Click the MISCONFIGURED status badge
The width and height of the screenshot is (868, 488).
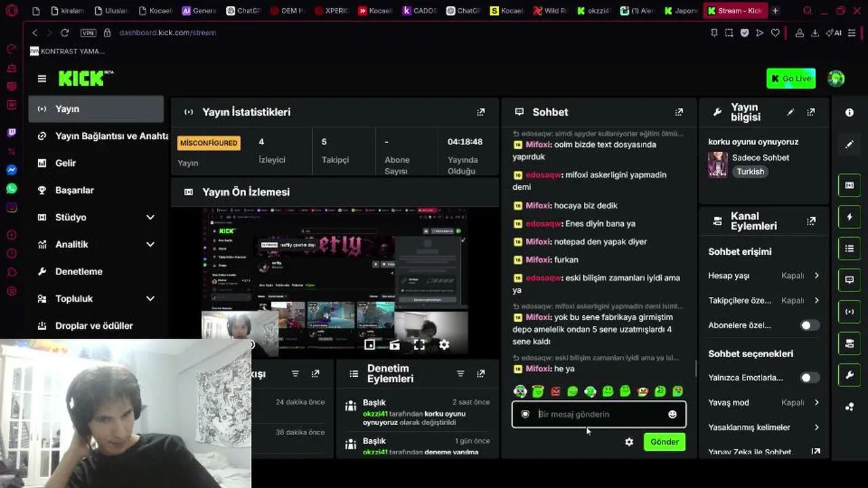pos(209,143)
